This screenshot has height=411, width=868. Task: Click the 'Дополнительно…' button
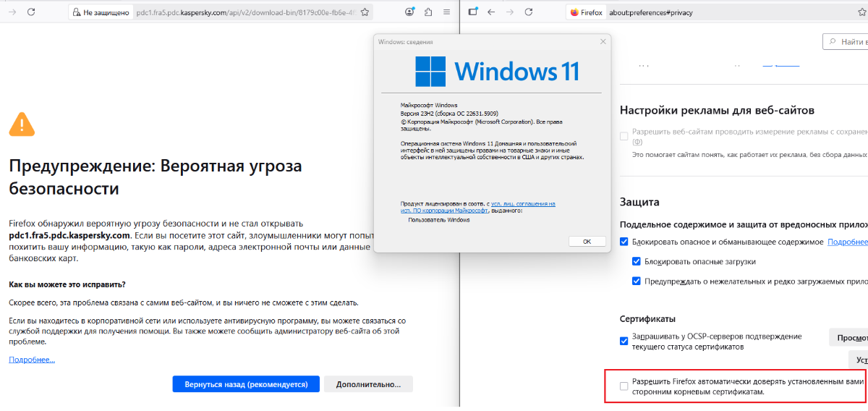point(368,384)
